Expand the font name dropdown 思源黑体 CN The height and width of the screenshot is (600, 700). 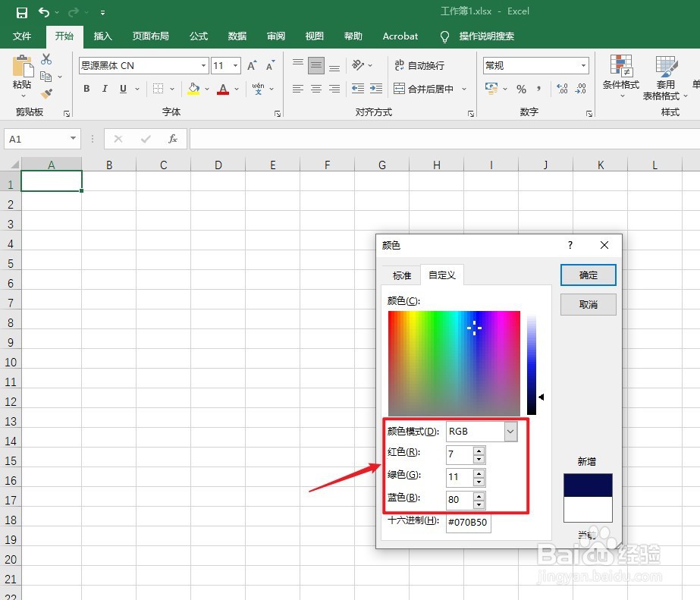pos(203,66)
